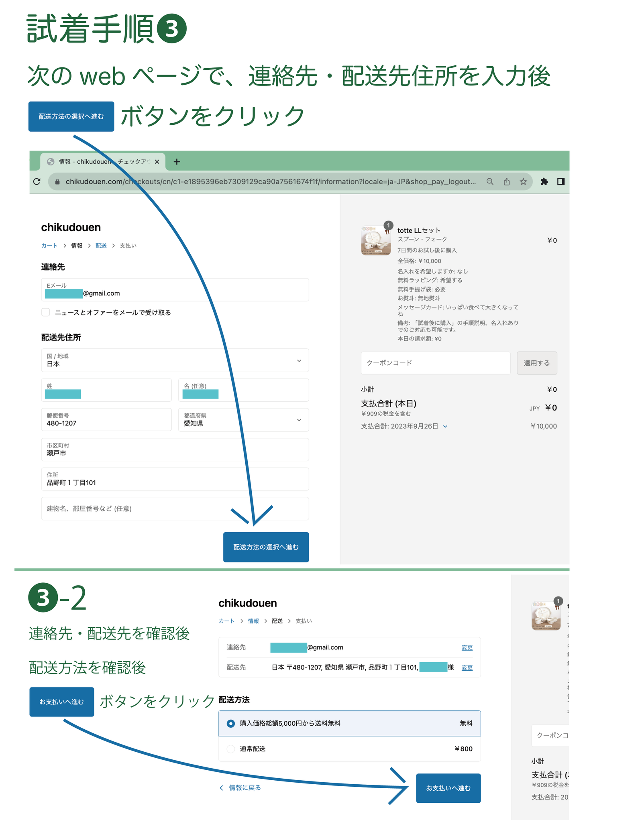Click the 建物名、部屋番号など field

175,509
